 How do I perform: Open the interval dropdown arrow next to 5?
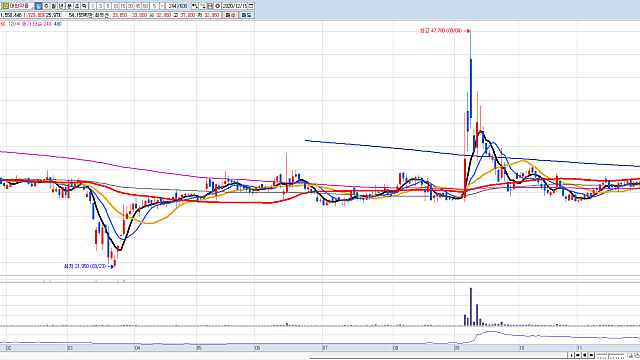tap(162, 6)
